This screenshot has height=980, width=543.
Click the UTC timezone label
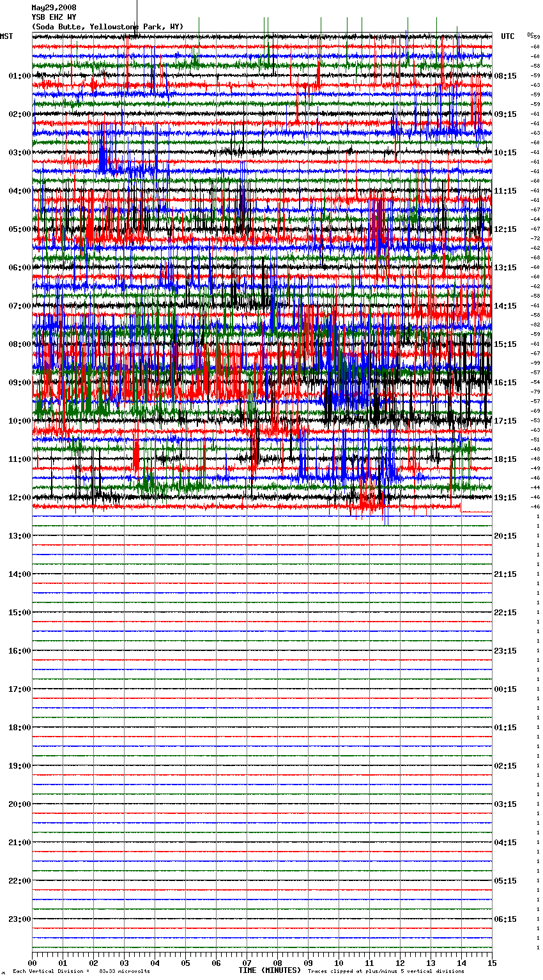point(507,36)
